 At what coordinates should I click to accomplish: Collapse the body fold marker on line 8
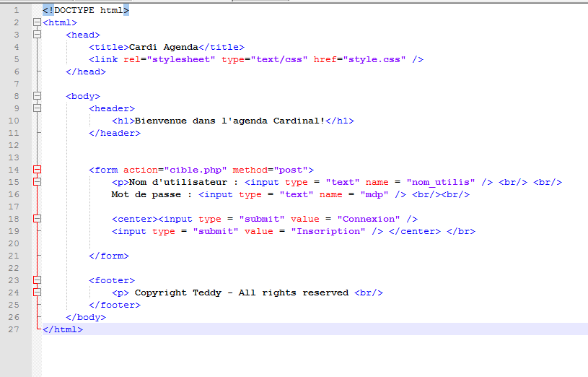pos(37,96)
